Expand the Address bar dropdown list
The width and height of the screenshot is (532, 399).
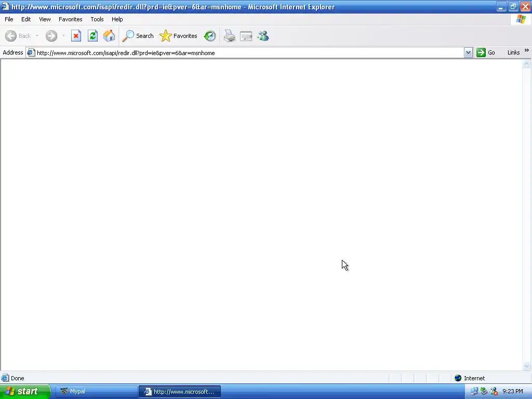tap(468, 52)
